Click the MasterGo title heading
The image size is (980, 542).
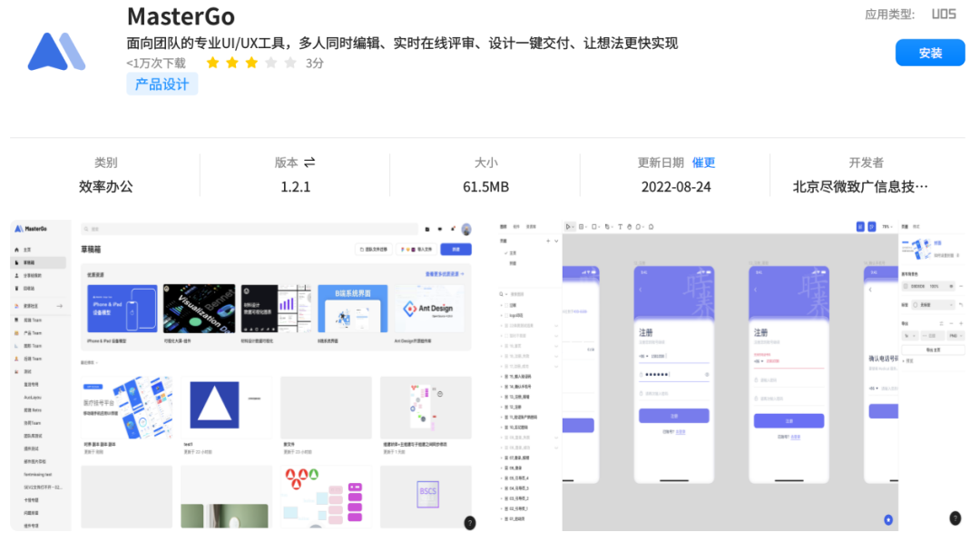181,16
